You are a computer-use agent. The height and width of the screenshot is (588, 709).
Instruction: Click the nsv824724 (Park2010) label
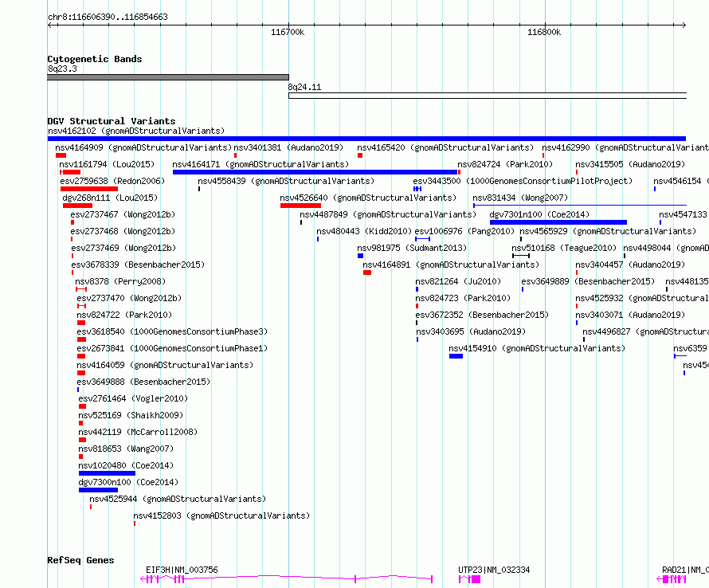coord(505,164)
